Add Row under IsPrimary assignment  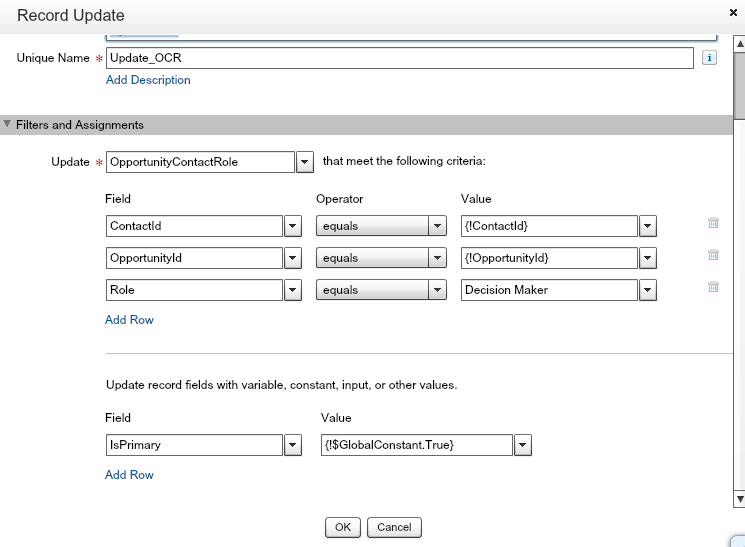129,475
